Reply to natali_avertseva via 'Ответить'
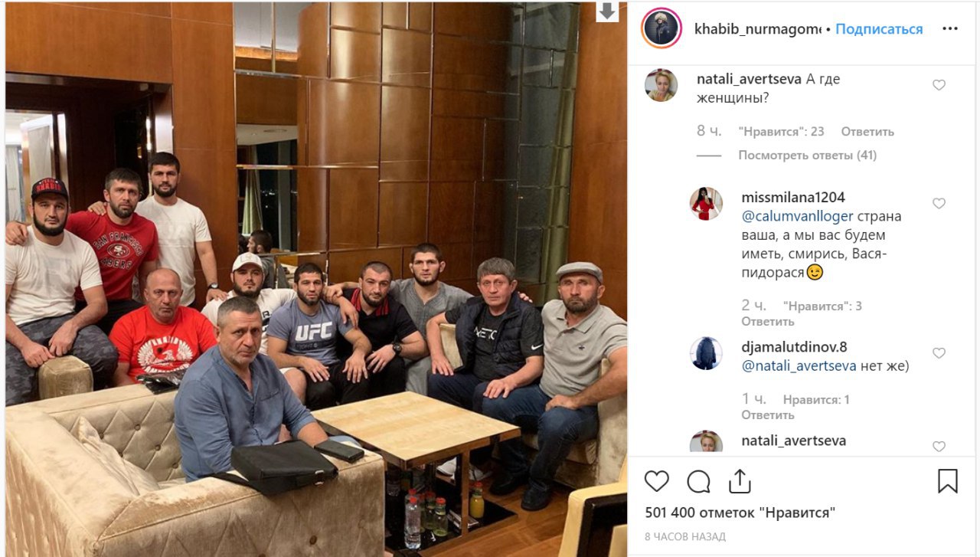The height and width of the screenshot is (557, 980). tap(867, 132)
